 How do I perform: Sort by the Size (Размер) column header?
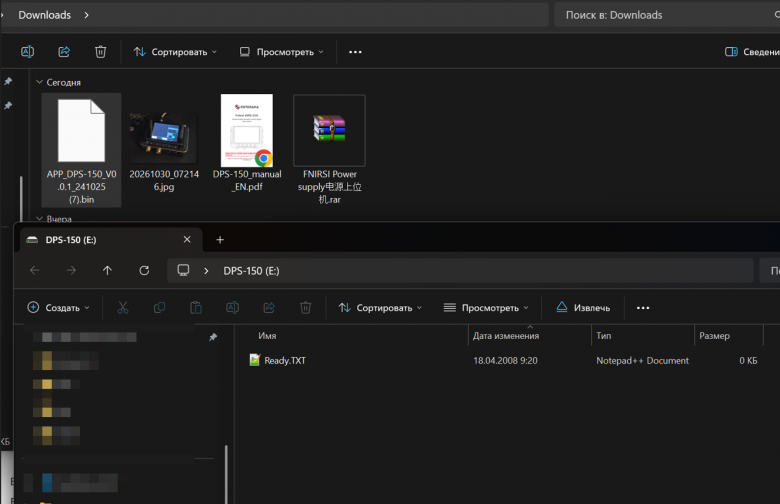pyautogui.click(x=729, y=336)
